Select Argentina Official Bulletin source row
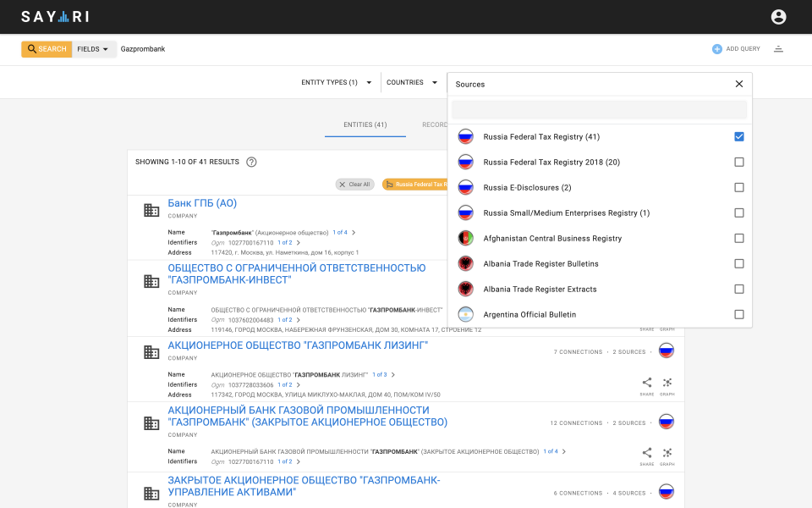812x508 pixels. click(x=529, y=314)
